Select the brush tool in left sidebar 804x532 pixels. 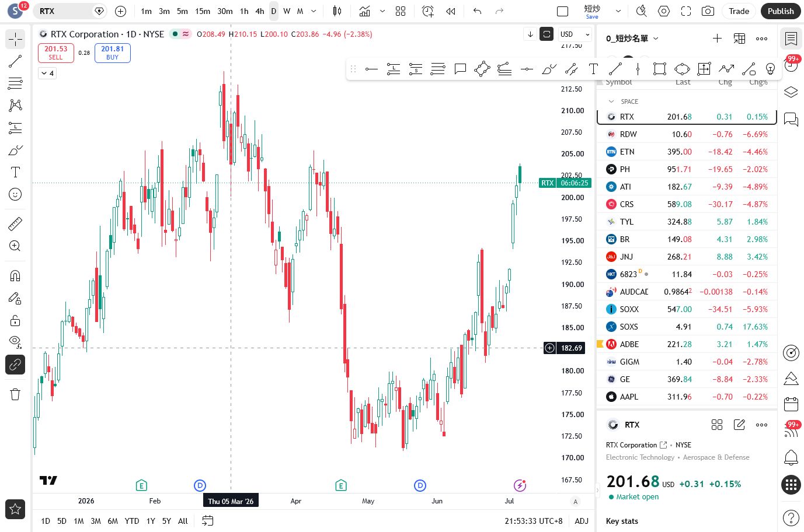click(x=15, y=150)
